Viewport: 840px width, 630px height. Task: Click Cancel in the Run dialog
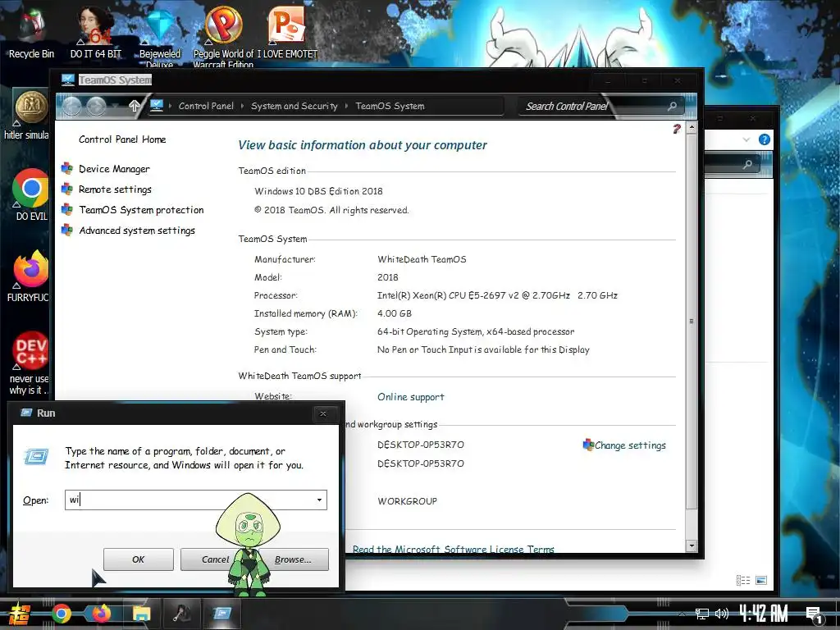pos(215,559)
